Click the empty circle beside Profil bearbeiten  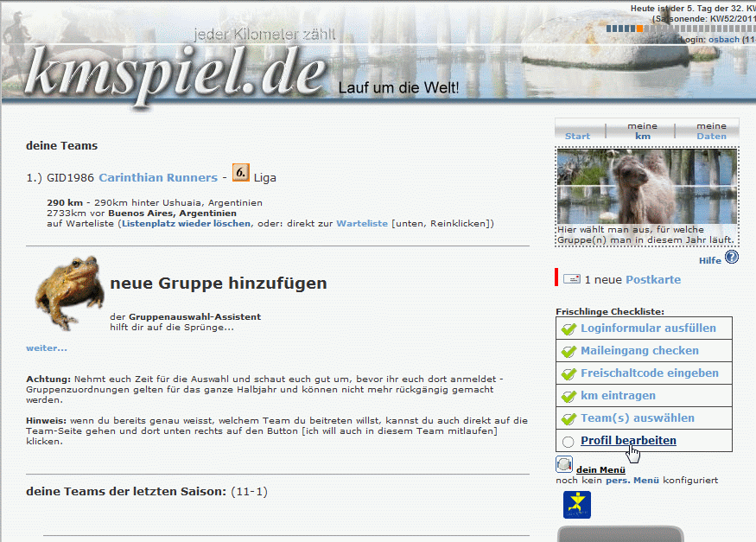568,442
